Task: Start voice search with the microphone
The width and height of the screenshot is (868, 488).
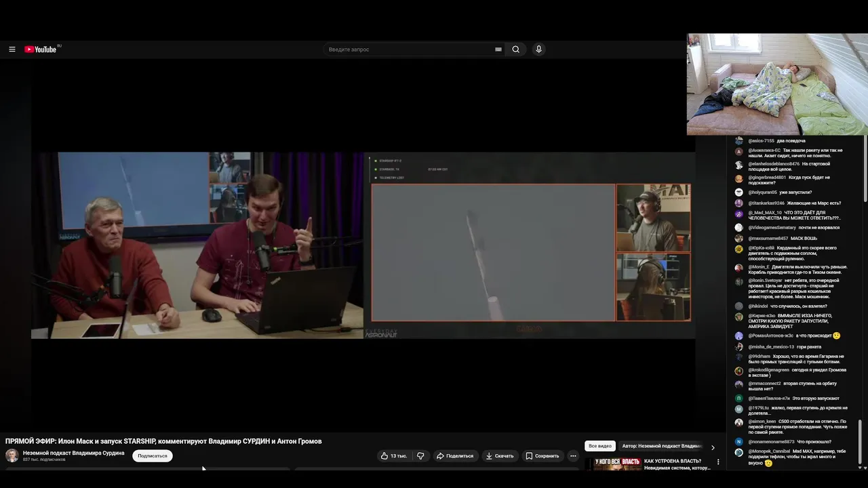Action: point(539,49)
